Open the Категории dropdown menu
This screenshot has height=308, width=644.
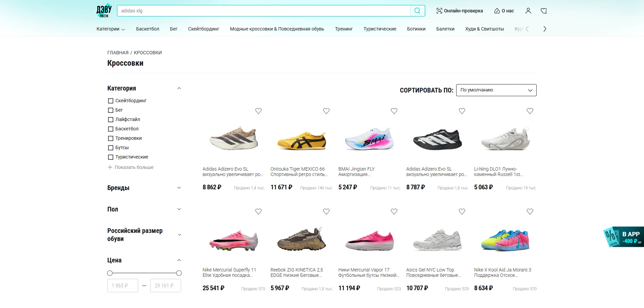coord(111,29)
